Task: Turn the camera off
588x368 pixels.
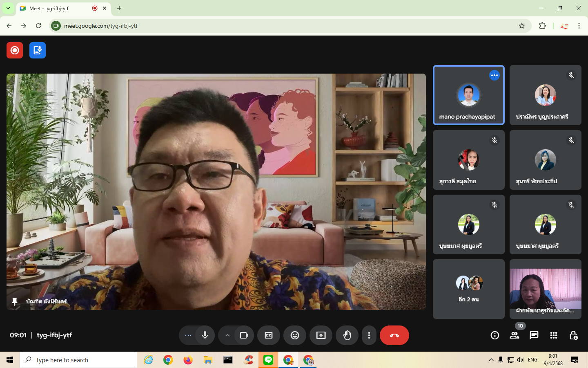Action: tap(244, 335)
